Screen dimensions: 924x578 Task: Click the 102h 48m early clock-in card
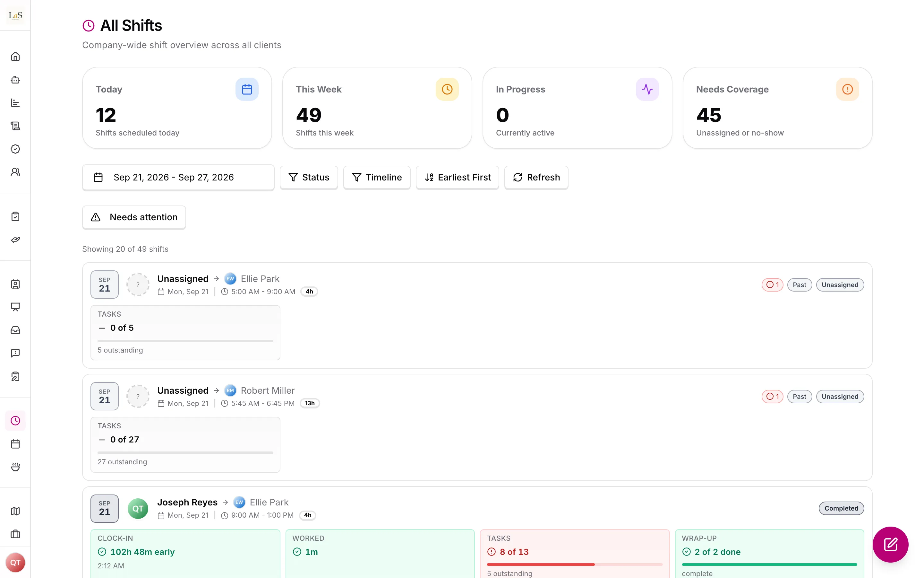point(185,554)
